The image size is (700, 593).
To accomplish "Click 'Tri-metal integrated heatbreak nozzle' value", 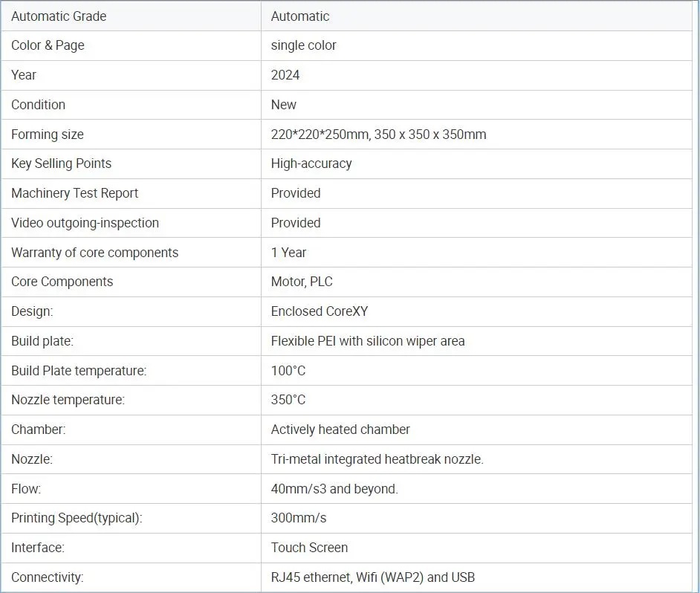I will coord(377,459).
